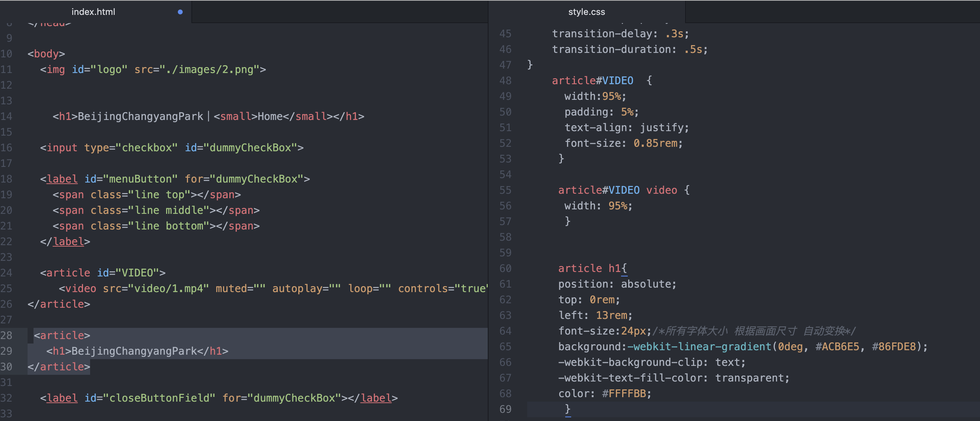This screenshot has height=421, width=980.
Task: Switch to the index.html tab
Action: tap(93, 12)
